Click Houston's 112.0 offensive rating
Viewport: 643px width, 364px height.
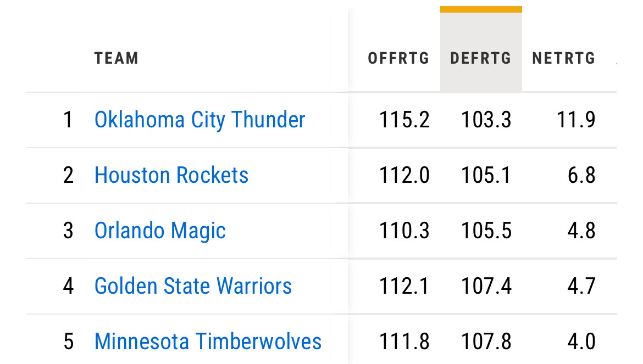(404, 175)
